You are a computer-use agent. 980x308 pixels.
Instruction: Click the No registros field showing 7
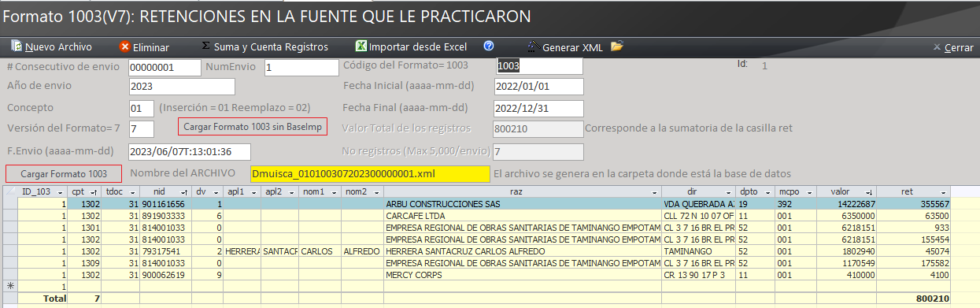pyautogui.click(x=539, y=151)
